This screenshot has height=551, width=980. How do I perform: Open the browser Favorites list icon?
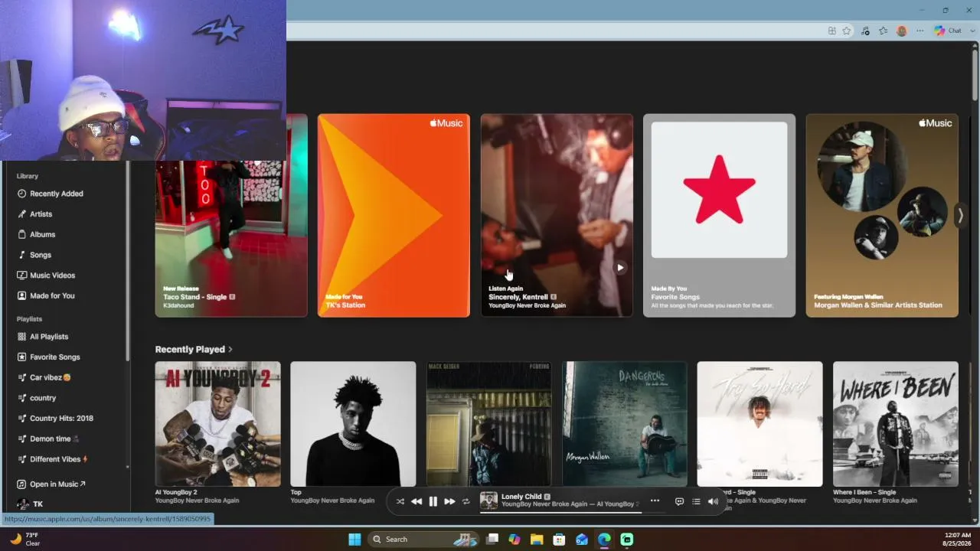pos(884,31)
